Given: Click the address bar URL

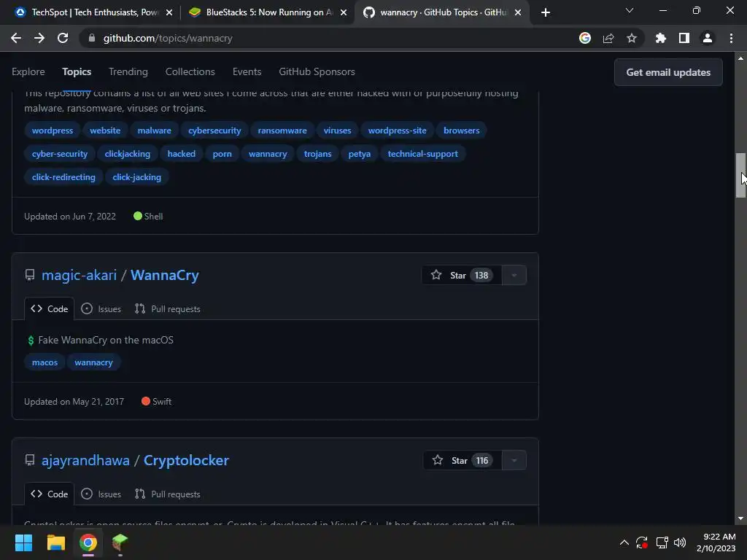Looking at the screenshot, I should coord(168,38).
